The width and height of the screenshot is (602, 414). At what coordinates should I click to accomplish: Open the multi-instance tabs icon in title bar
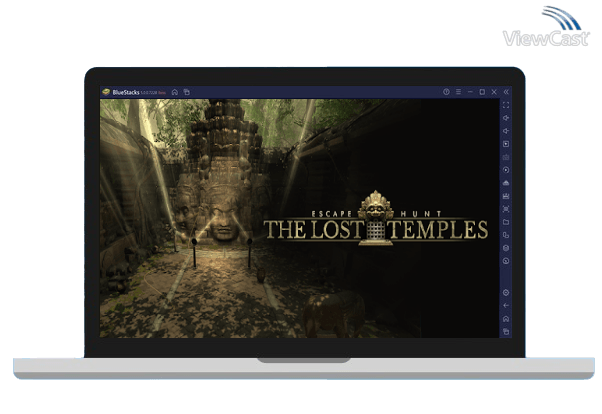pyautogui.click(x=187, y=92)
